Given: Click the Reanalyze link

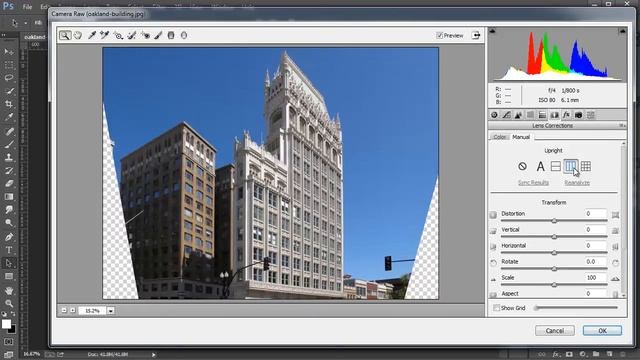Looking at the screenshot, I should click(x=577, y=182).
